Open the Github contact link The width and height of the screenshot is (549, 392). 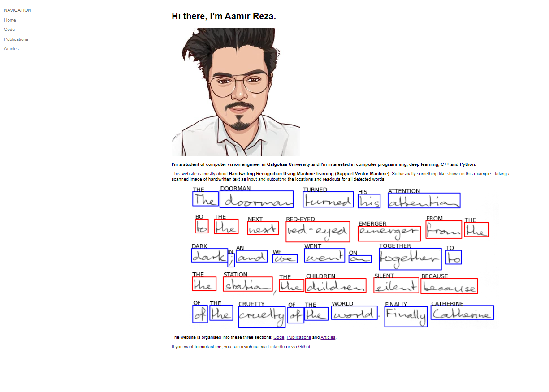point(305,347)
